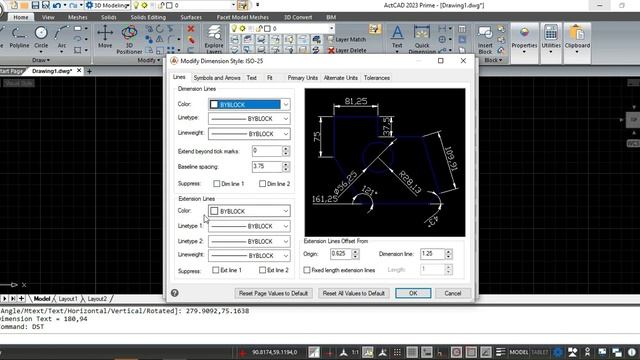Toggle Suppress Dim line 1 checkbox

[217, 184]
